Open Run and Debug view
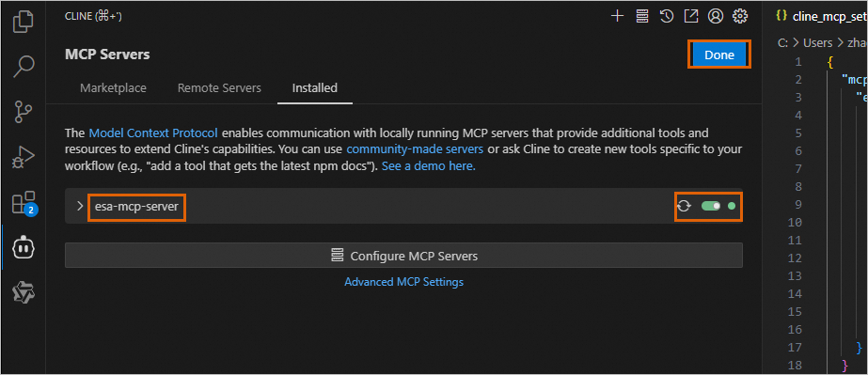This screenshot has width=868, height=375. (23, 158)
